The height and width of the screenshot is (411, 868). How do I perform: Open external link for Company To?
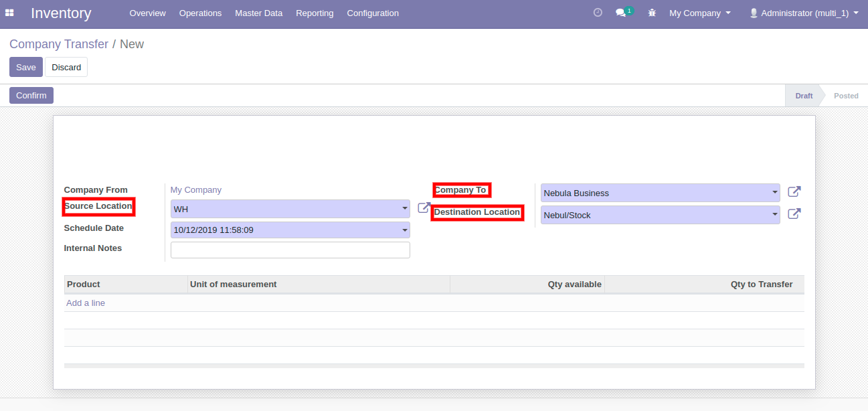[794, 192]
